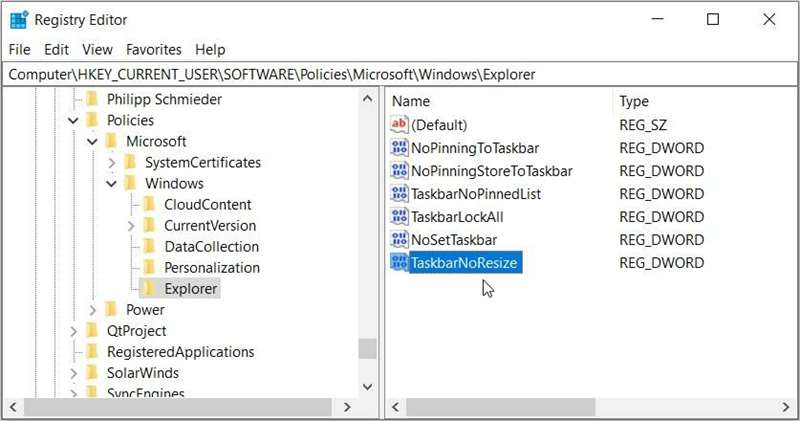Click the Name column header
This screenshot has height=421, width=800.
[x=411, y=101]
